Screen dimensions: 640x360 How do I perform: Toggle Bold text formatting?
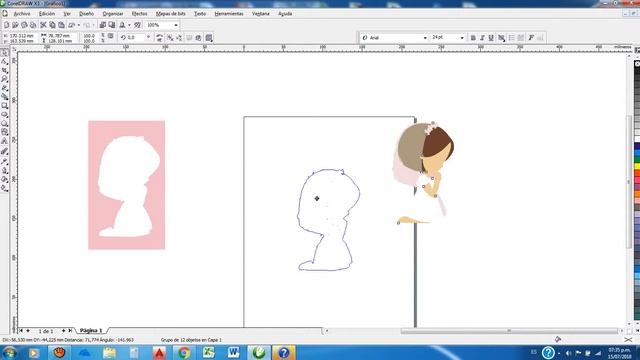point(473,38)
